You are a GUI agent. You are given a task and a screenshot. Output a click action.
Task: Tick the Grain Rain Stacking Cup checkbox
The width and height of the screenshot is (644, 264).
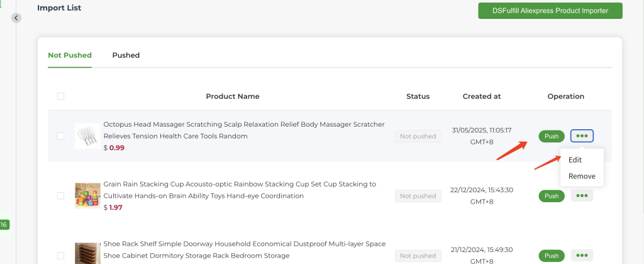click(60, 196)
